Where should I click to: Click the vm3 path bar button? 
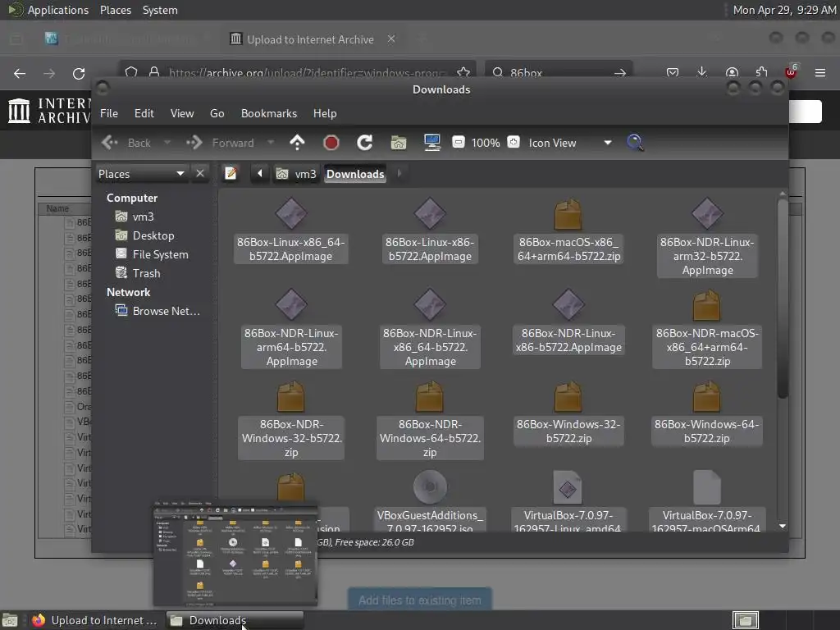(296, 174)
